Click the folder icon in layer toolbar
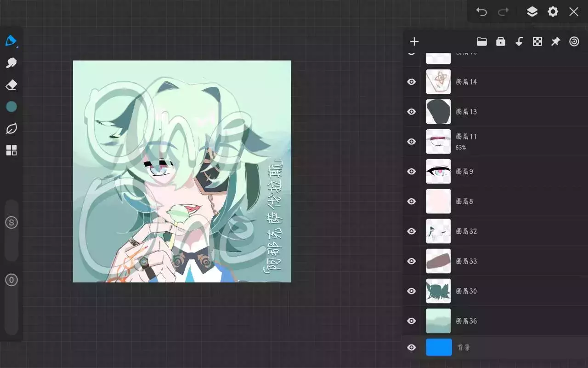This screenshot has width=588, height=368. pyautogui.click(x=482, y=42)
